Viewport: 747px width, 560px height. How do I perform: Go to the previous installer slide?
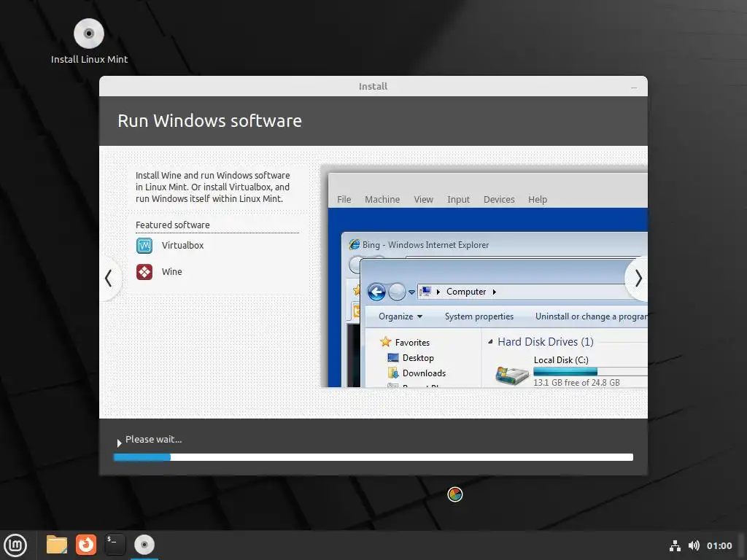pyautogui.click(x=109, y=278)
